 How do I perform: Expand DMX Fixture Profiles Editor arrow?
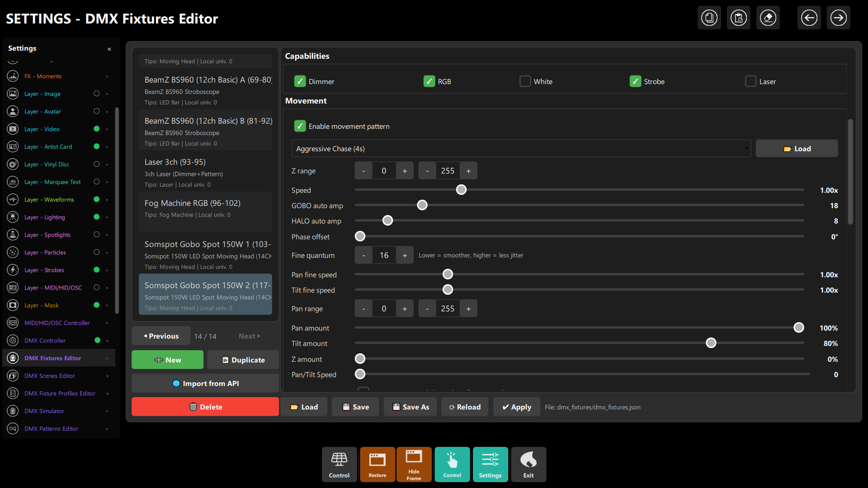pyautogui.click(x=107, y=394)
